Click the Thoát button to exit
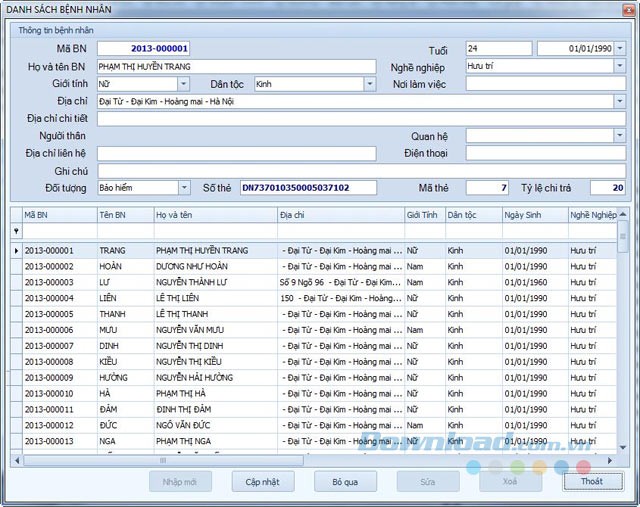Image resolution: width=640 pixels, height=507 pixels. tap(591, 481)
